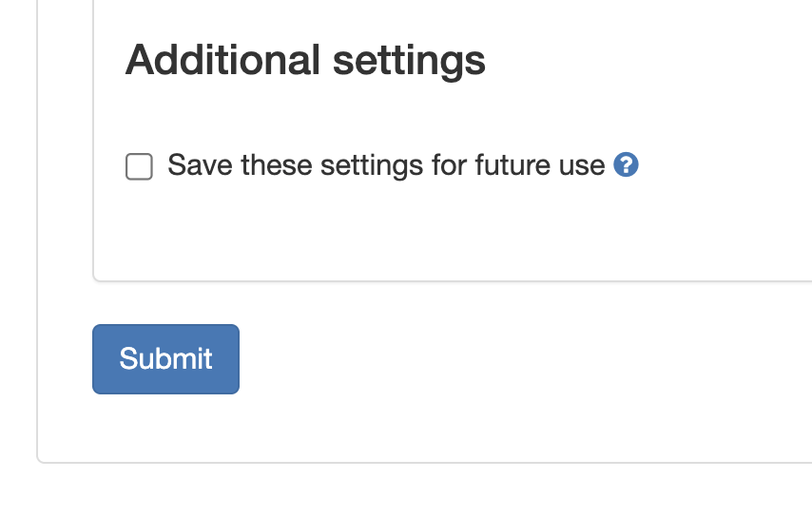Show the tooltip icon beside future use
Screen dimensions: 812x517
tap(626, 165)
